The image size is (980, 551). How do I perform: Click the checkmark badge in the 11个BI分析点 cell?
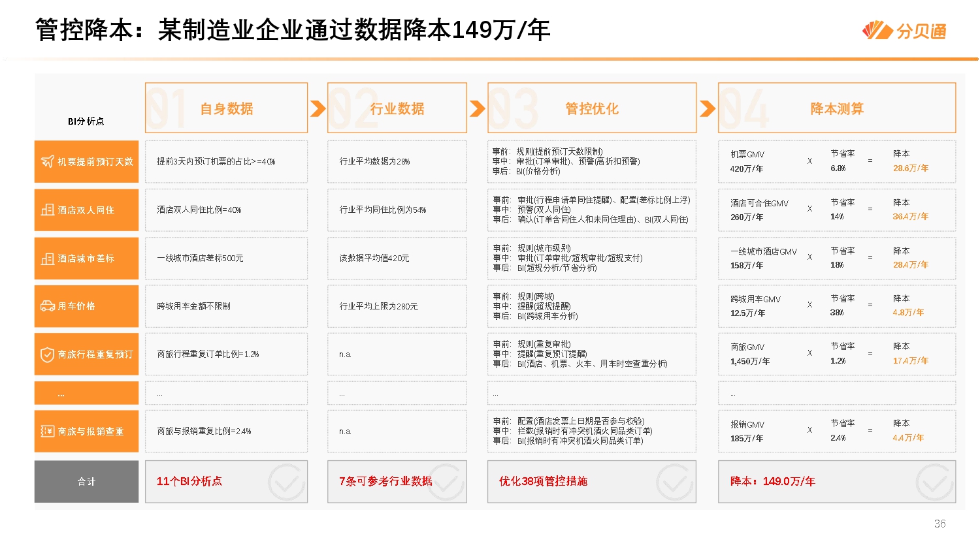pos(286,481)
